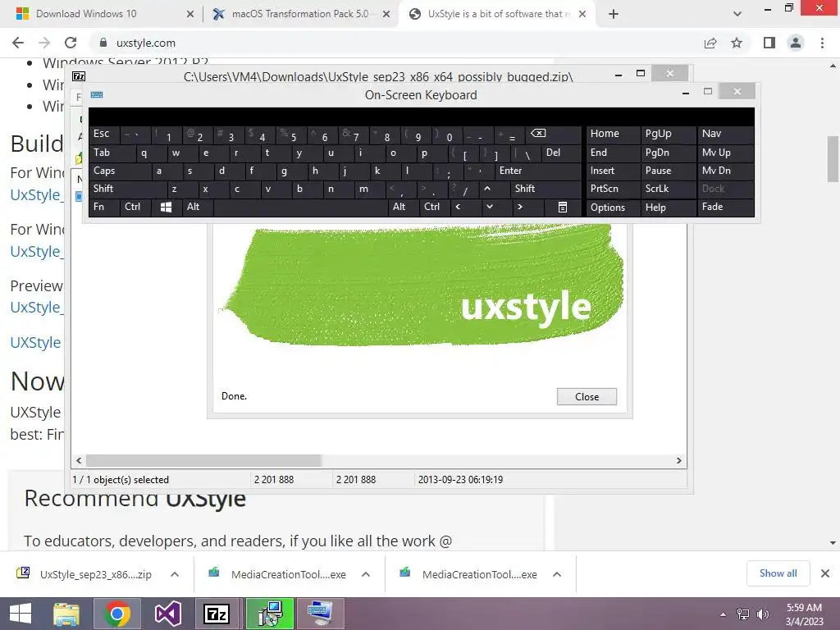Open Chrome side panel
The width and height of the screenshot is (840, 630).
click(769, 43)
